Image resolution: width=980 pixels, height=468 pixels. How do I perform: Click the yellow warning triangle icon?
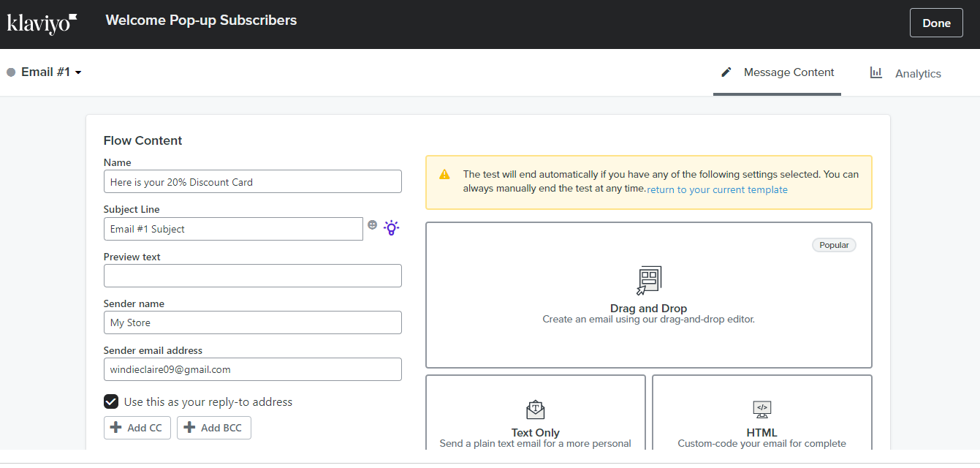point(444,175)
